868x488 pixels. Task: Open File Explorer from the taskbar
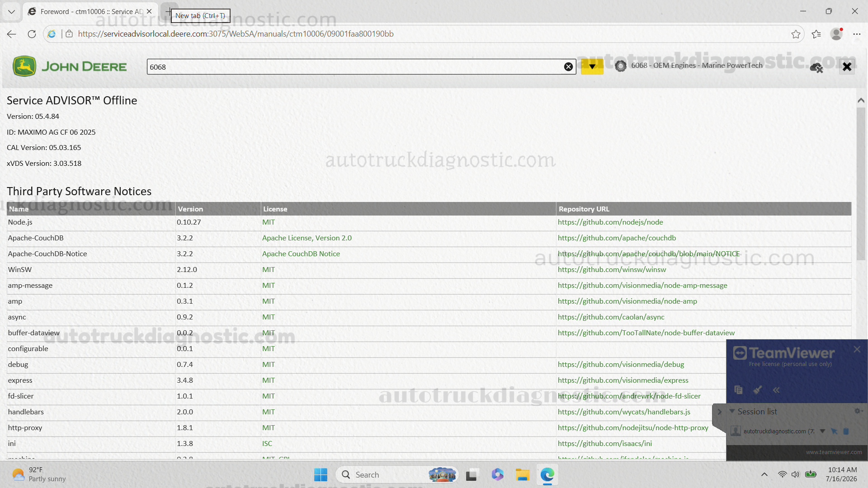(522, 475)
